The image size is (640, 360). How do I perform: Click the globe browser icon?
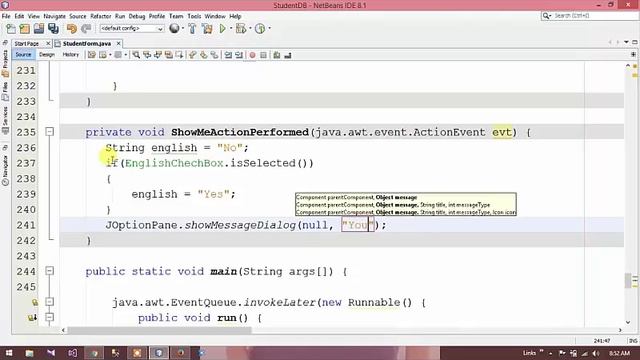pyautogui.click(x=174, y=29)
